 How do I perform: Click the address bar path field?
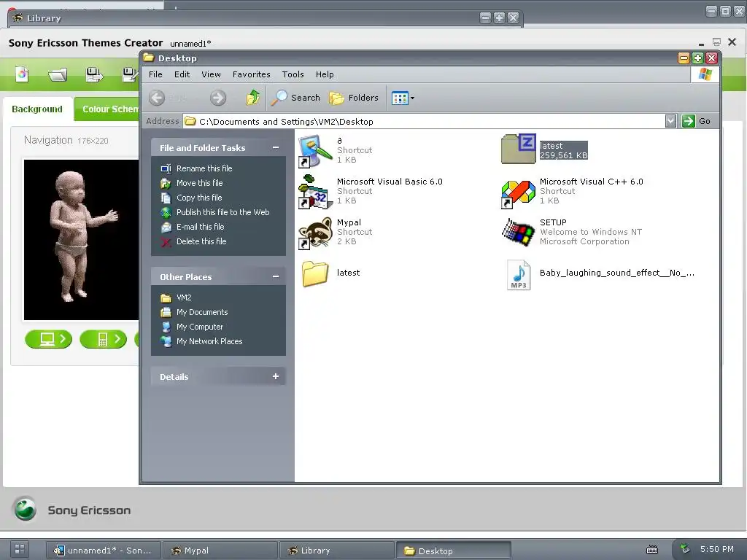[x=424, y=122]
